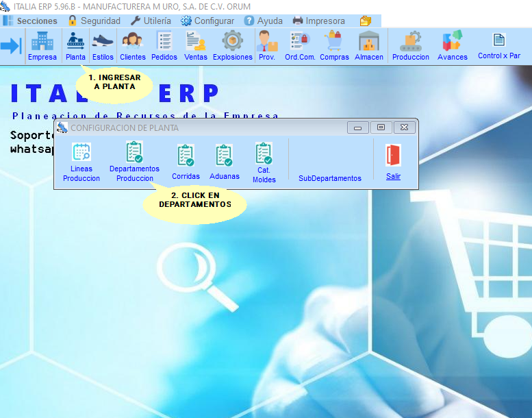
Task: Open the Explosiones gear icon
Action: [232, 40]
